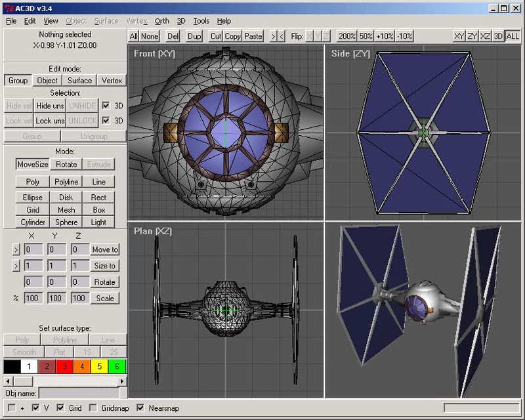Click the Obj name input field
This screenshot has height=420, width=525.
click(79, 393)
